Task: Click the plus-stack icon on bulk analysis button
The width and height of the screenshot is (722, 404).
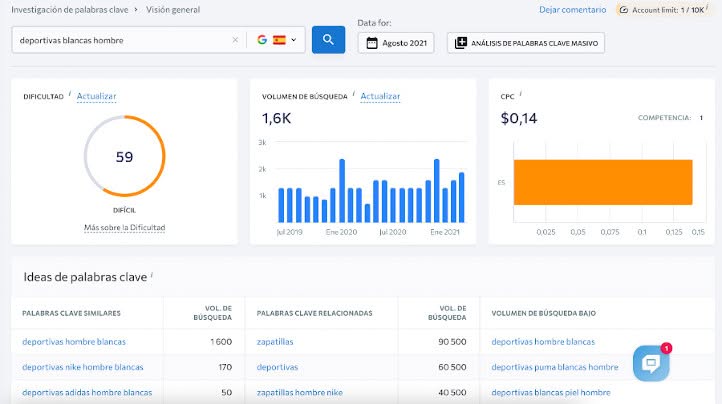Action: (460, 43)
